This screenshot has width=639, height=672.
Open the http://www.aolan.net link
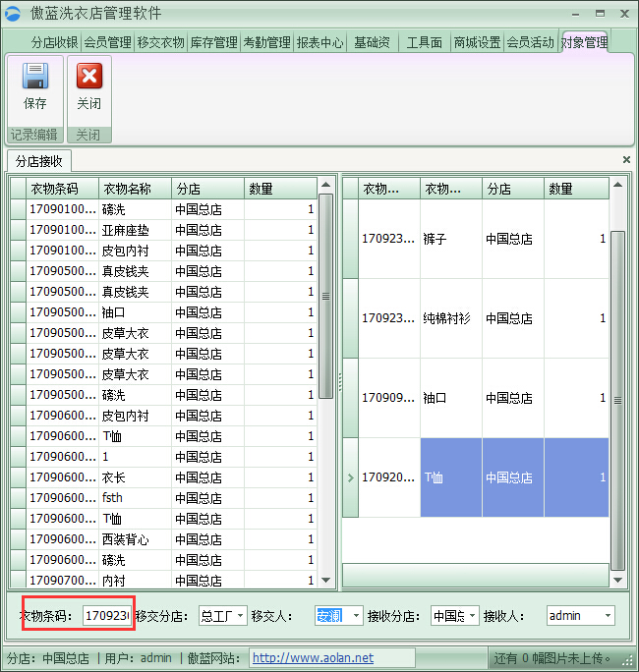313,658
